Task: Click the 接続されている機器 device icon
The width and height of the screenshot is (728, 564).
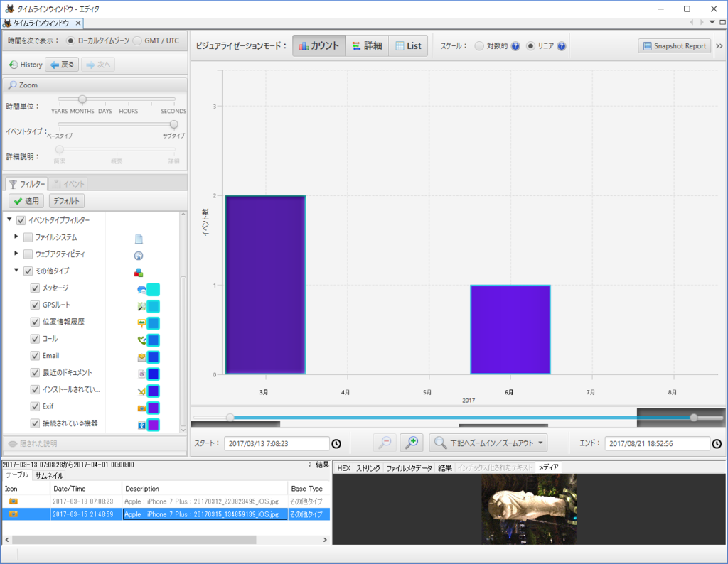Action: [141, 425]
